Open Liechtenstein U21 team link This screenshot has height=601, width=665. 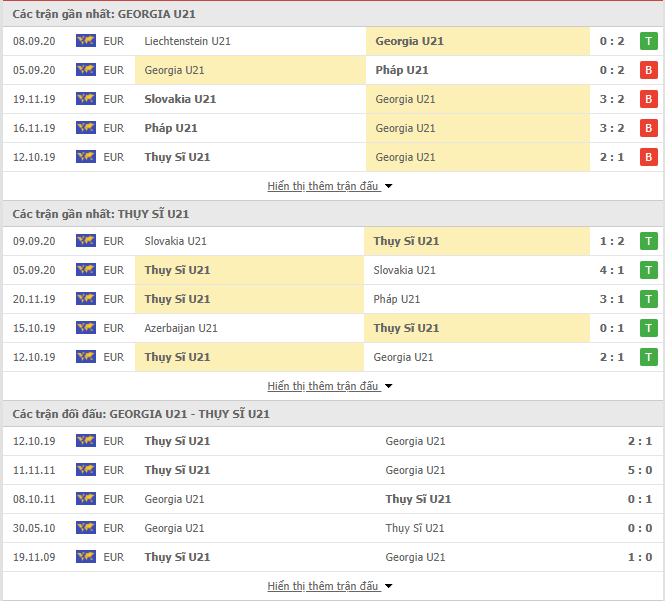click(187, 41)
